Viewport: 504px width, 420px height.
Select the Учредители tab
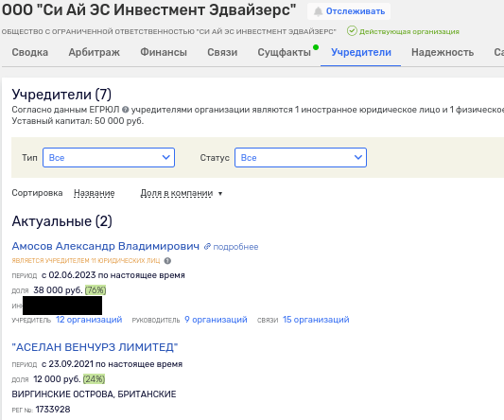click(361, 52)
